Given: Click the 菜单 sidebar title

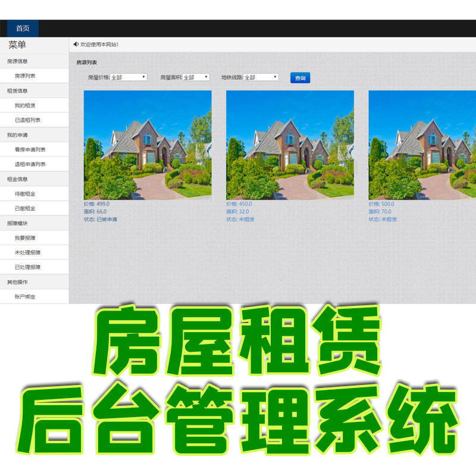Looking at the screenshot, I should pyautogui.click(x=17, y=45).
